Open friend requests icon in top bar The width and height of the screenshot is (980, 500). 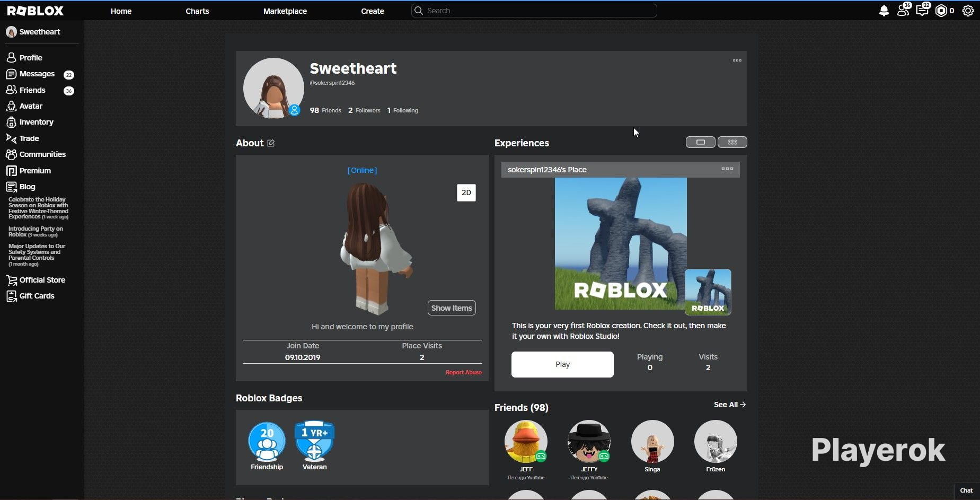point(903,10)
